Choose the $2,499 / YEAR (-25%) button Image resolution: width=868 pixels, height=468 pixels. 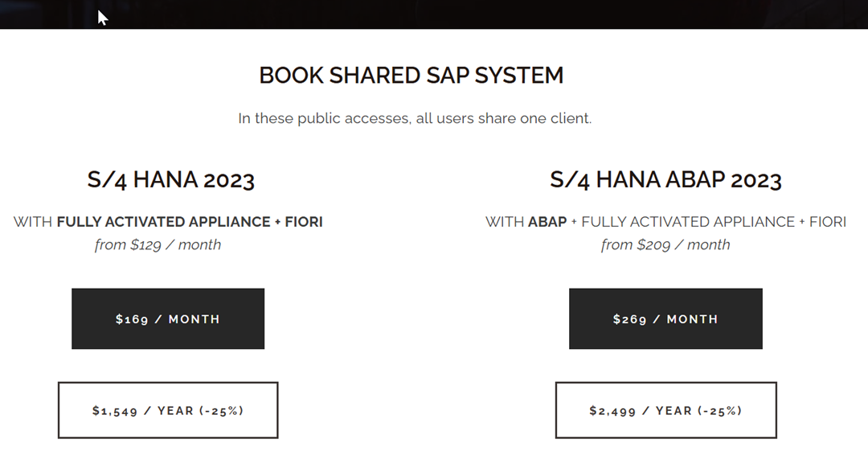pyautogui.click(x=665, y=410)
